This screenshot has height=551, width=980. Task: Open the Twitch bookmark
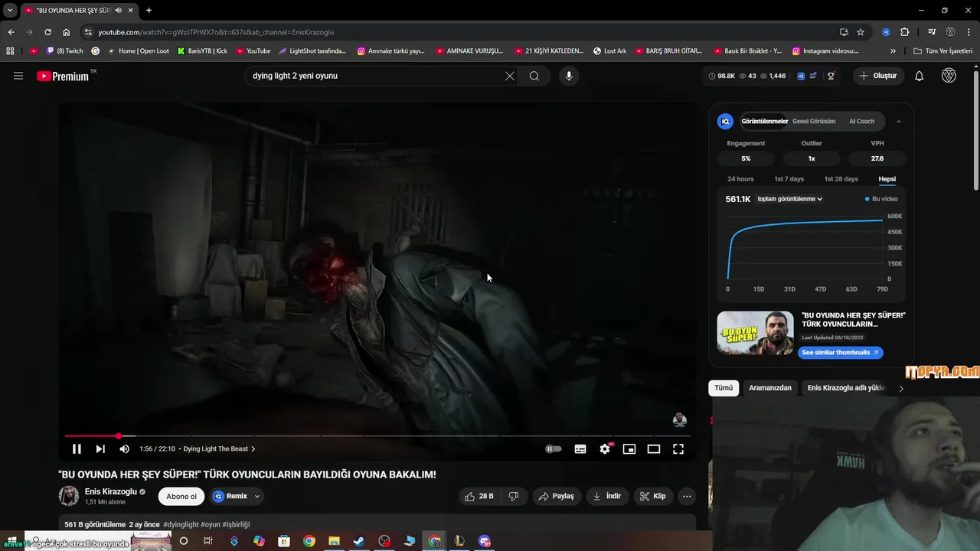click(x=65, y=51)
